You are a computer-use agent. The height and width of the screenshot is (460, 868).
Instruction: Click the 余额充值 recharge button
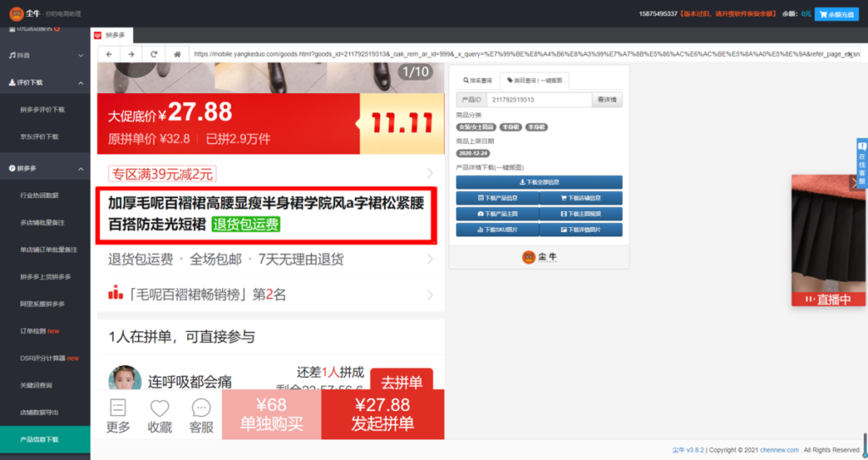pyautogui.click(x=837, y=14)
